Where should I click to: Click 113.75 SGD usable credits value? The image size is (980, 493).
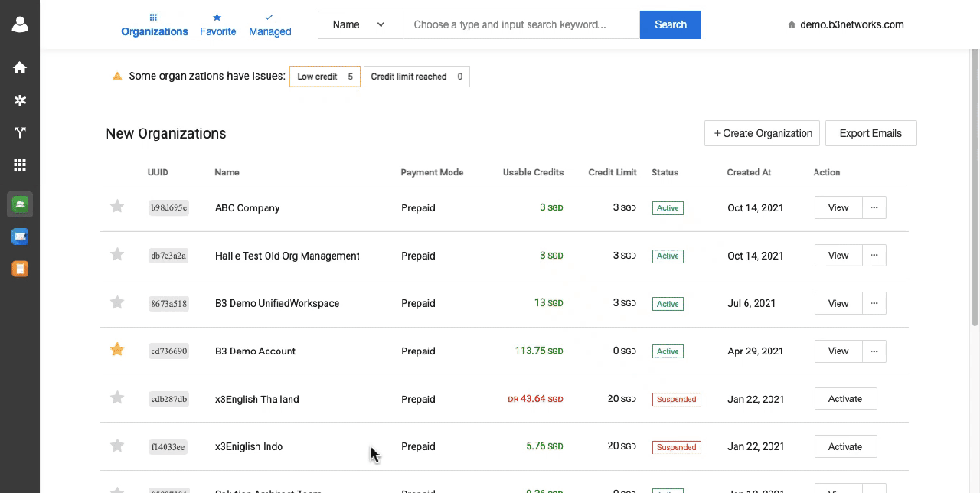pos(539,351)
